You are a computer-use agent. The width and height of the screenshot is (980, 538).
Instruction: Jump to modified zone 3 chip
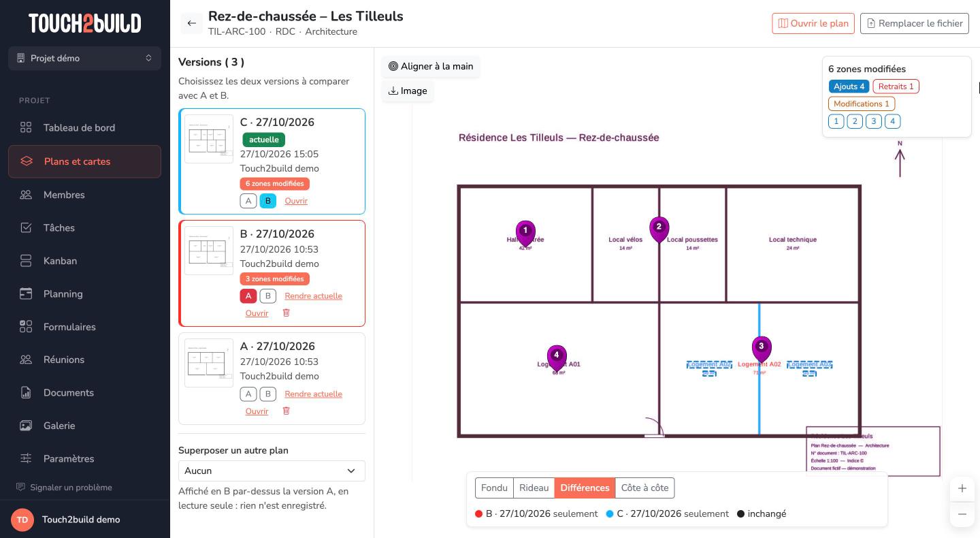pyautogui.click(x=873, y=121)
